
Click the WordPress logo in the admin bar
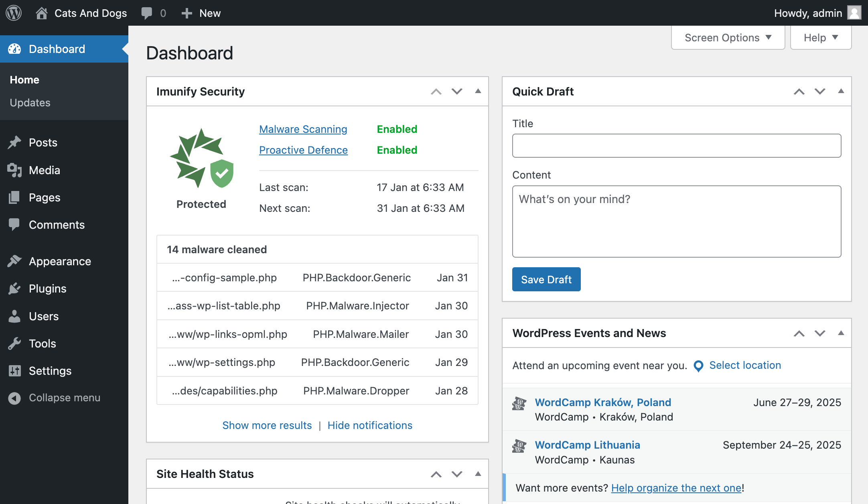pyautogui.click(x=13, y=13)
